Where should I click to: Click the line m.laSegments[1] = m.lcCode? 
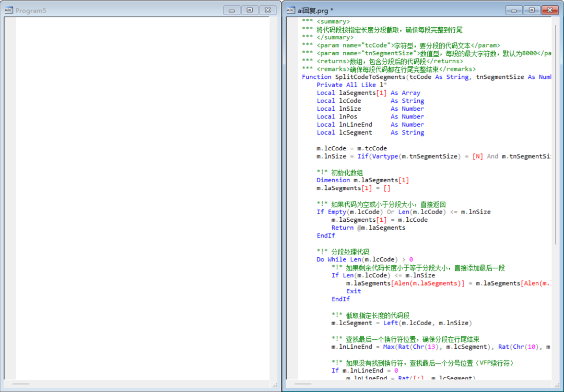coord(380,220)
